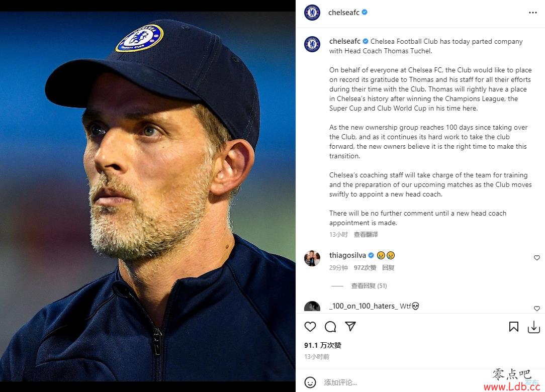Open thiagosilva's profile picture
The width and height of the screenshot is (545, 392).
(312, 258)
